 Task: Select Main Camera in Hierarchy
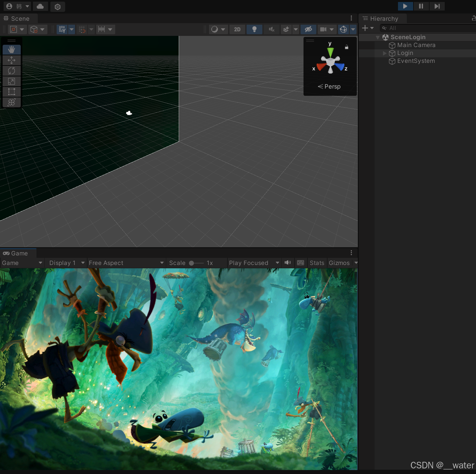416,45
